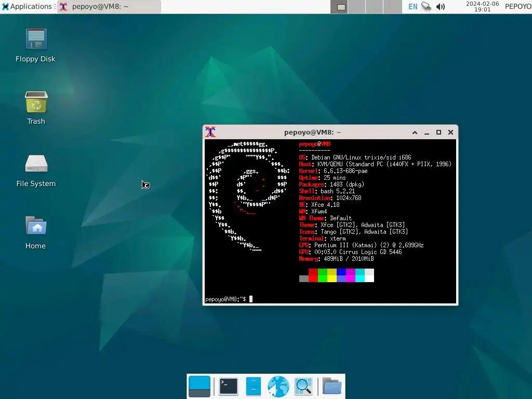Click the Show Desktop dock icon
The width and height of the screenshot is (532, 399).
[199, 386]
